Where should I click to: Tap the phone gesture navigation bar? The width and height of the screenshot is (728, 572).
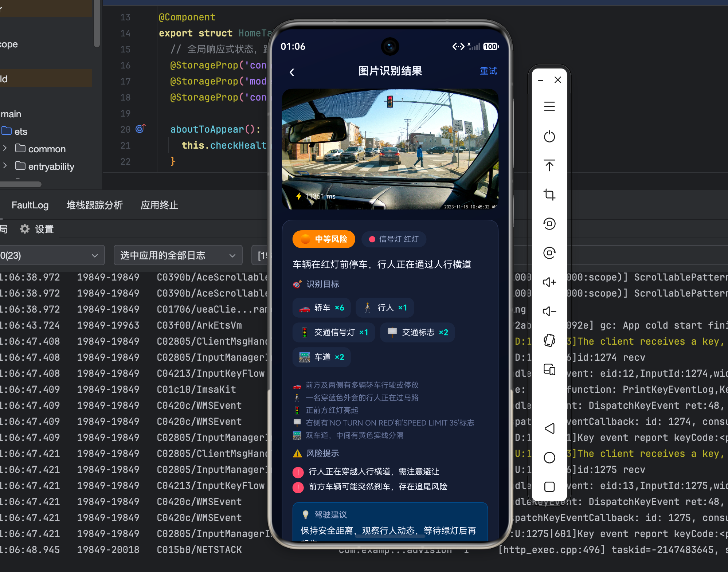tap(390, 536)
